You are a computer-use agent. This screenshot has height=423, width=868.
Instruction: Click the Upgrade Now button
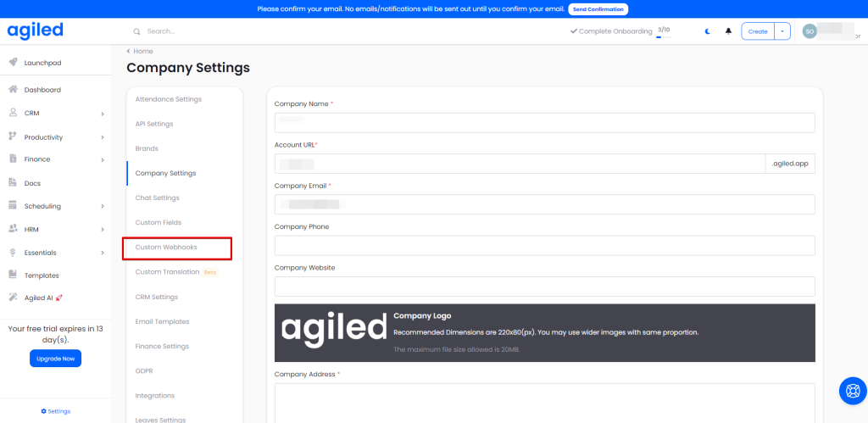pyautogui.click(x=56, y=359)
